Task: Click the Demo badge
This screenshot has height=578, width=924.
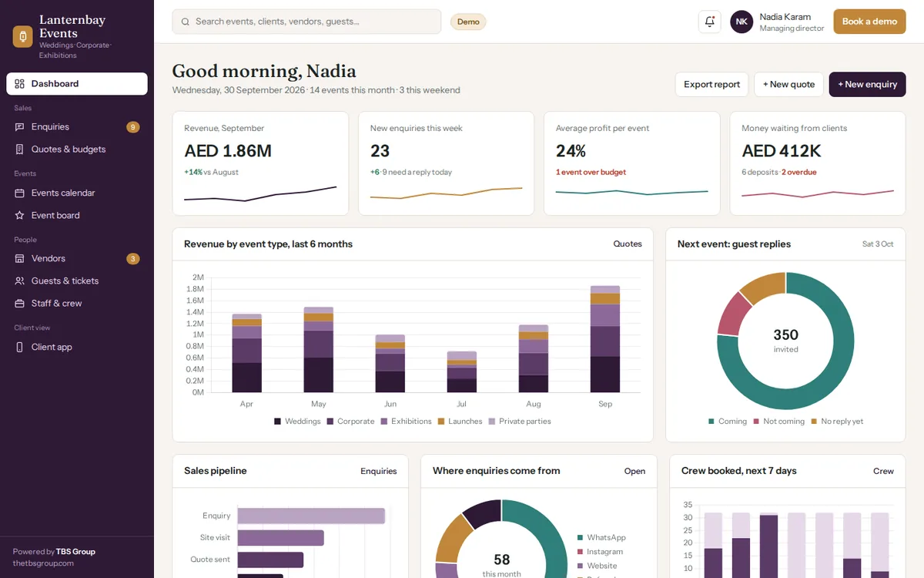Action: point(468,22)
